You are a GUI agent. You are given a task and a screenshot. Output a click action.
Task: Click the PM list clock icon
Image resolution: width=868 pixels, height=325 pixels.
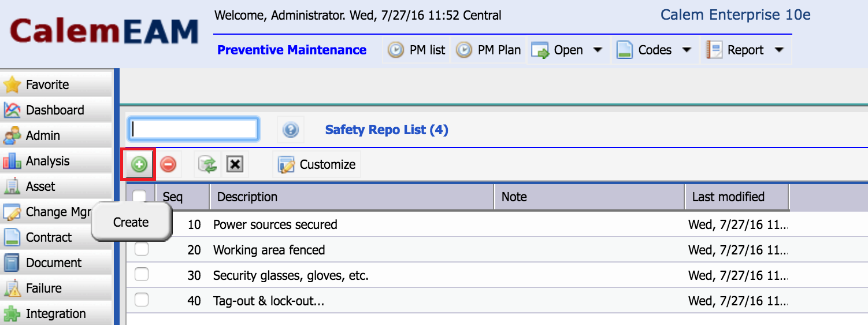click(x=396, y=50)
